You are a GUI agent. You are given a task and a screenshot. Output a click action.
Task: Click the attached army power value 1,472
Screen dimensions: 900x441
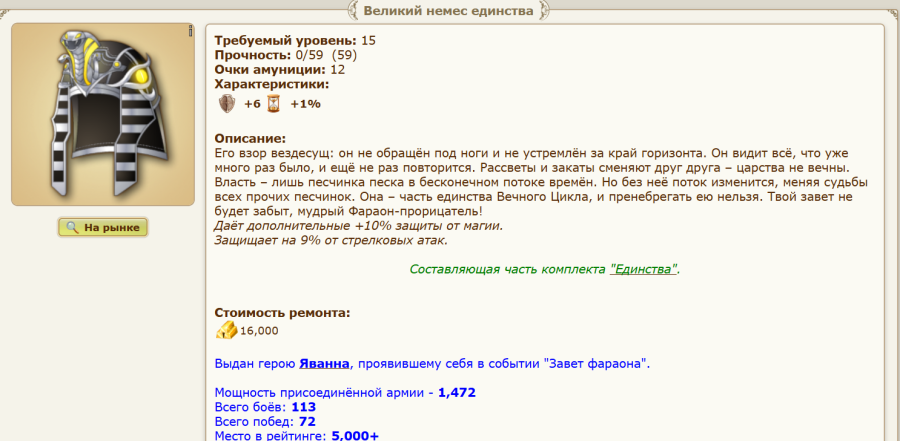(x=456, y=393)
